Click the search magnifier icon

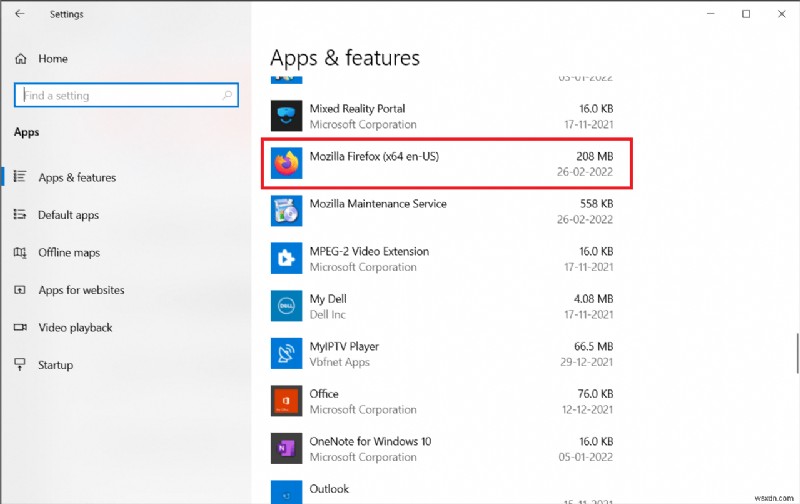coord(227,95)
